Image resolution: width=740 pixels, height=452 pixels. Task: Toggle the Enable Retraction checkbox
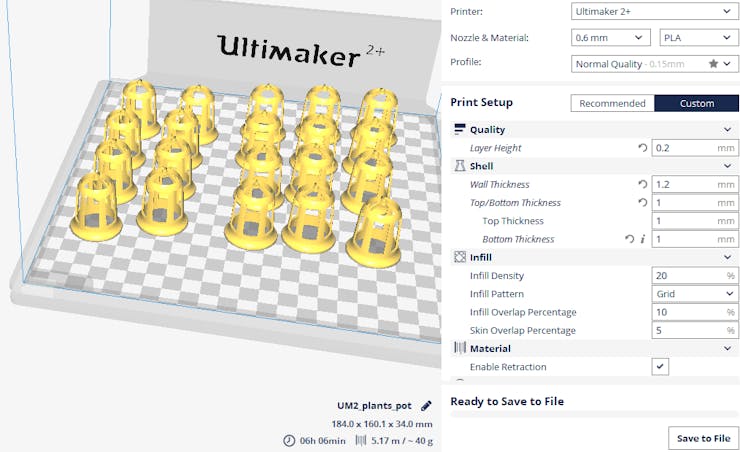point(660,366)
